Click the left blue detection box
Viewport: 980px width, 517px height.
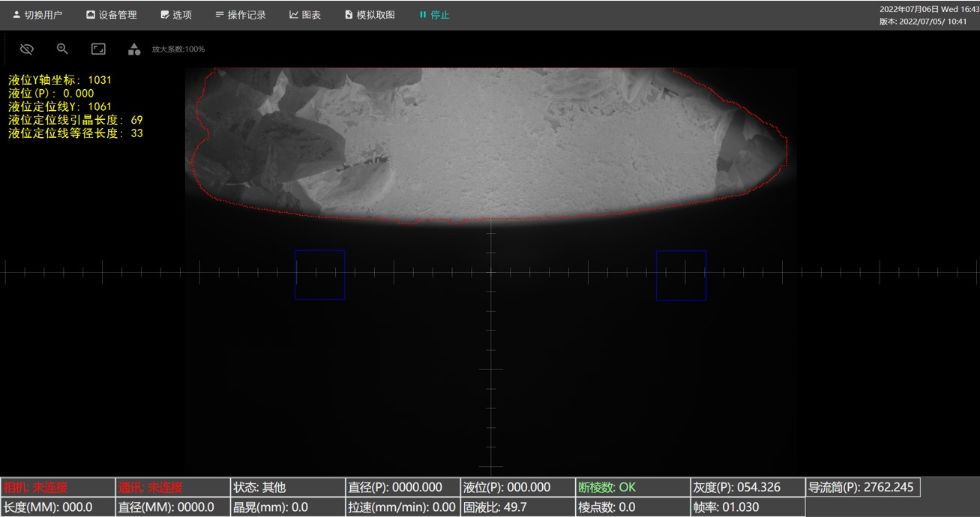(319, 274)
